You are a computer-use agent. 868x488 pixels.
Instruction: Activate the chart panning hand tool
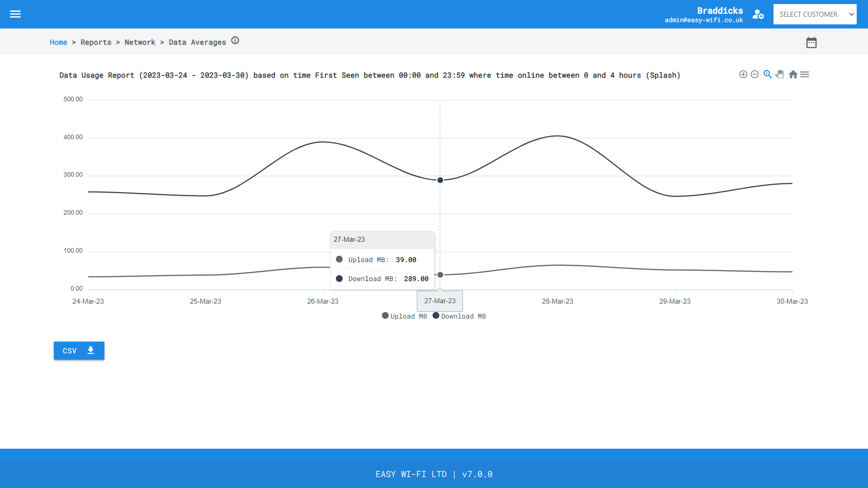780,75
